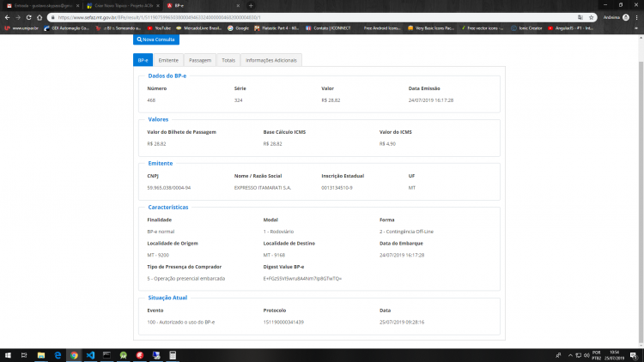Open File Explorer from the taskbar

pos(41,355)
